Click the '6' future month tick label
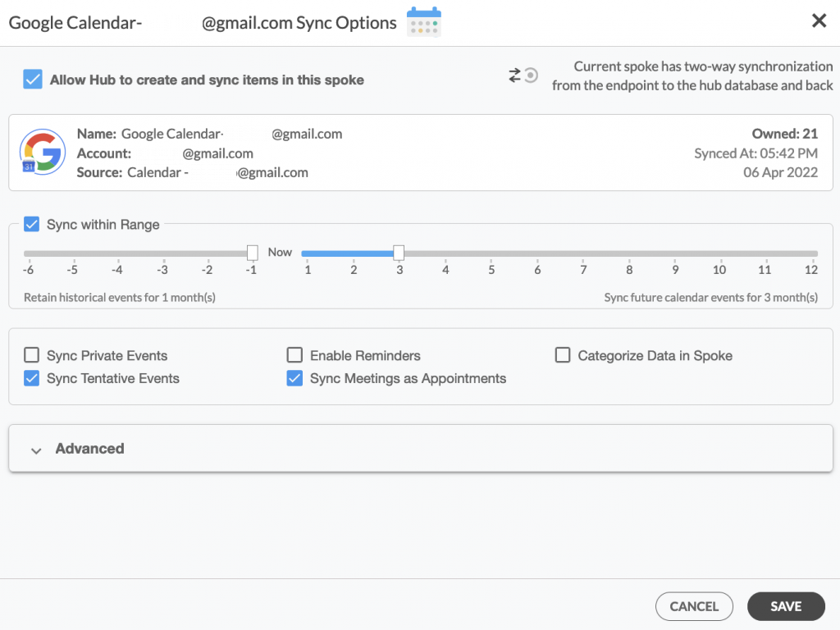This screenshot has width=840, height=630. point(537,270)
